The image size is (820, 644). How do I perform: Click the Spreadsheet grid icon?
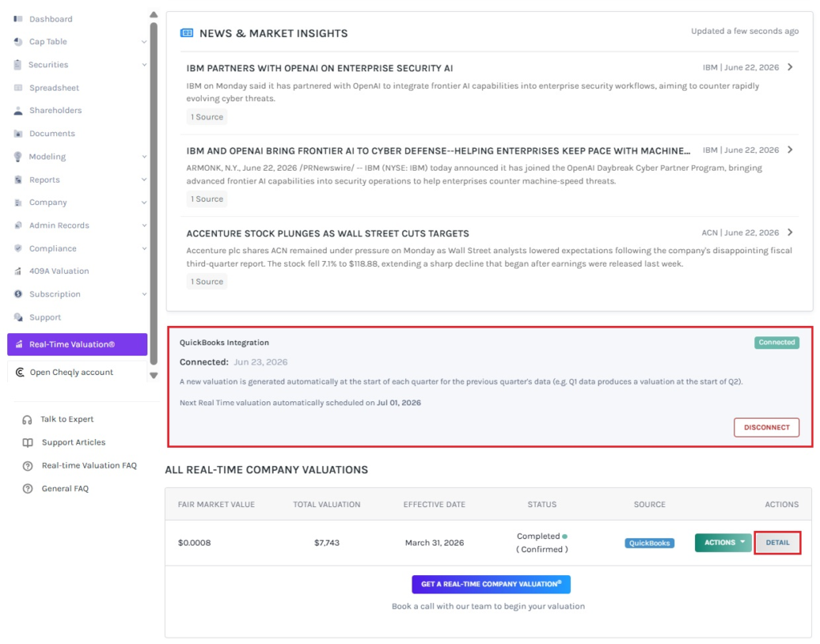(18, 88)
